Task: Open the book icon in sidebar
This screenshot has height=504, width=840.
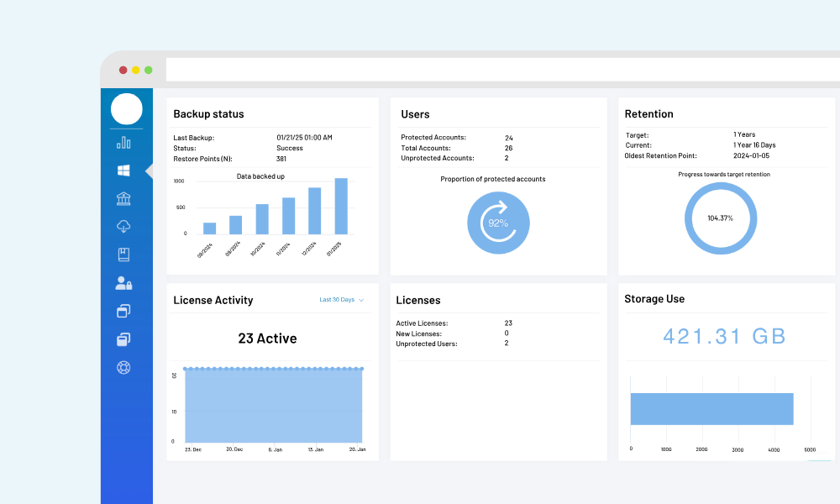Action: click(123, 255)
